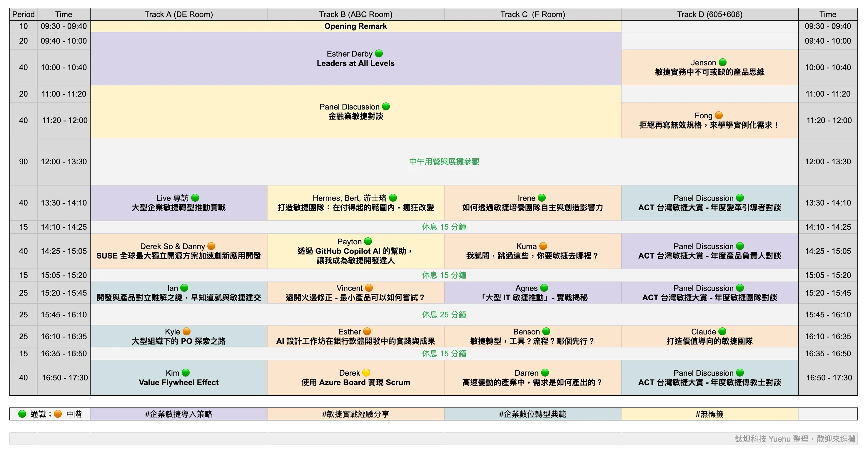Click green dot beside Esther Derby

379,53
